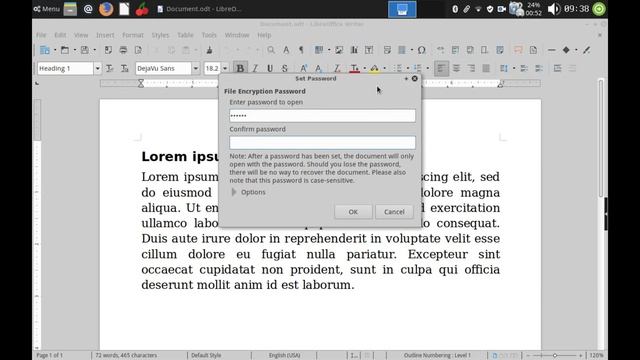Toggle Justified alignment button

pos(486,69)
